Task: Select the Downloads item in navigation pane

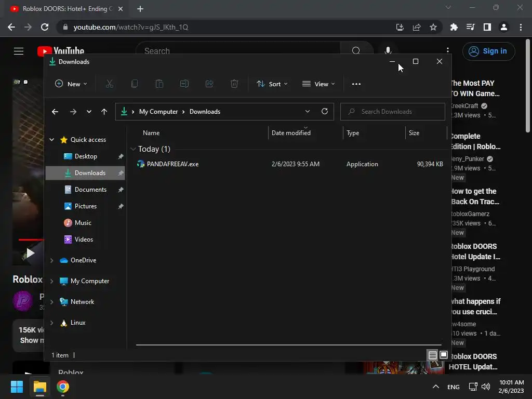Action: (x=85, y=173)
